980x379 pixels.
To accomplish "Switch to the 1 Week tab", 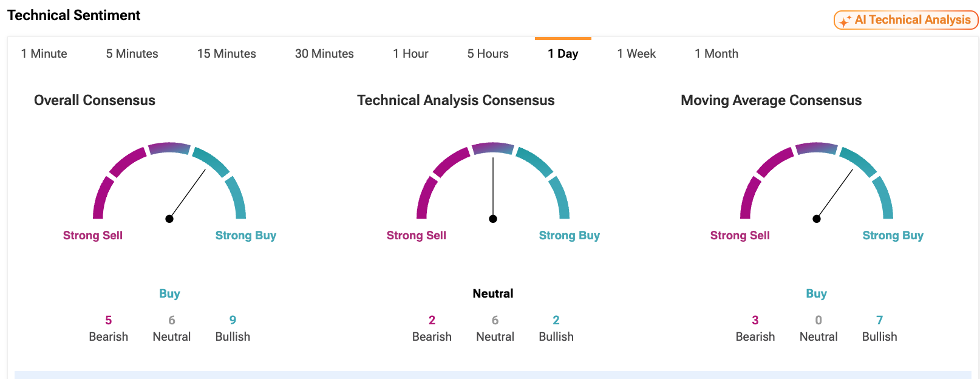I will coord(636,53).
